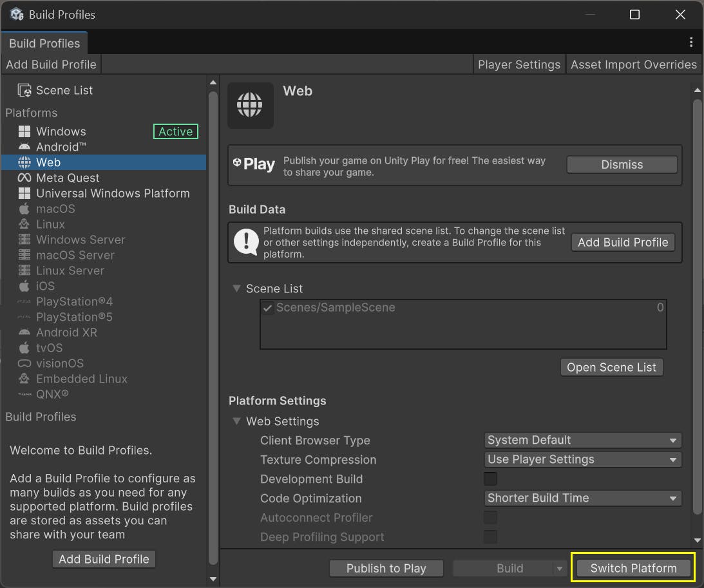
Task: Click the macOS apple icon
Action: coord(24,209)
